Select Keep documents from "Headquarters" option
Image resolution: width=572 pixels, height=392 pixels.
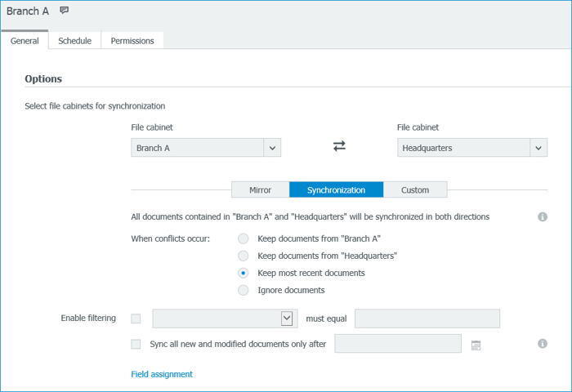pos(244,256)
